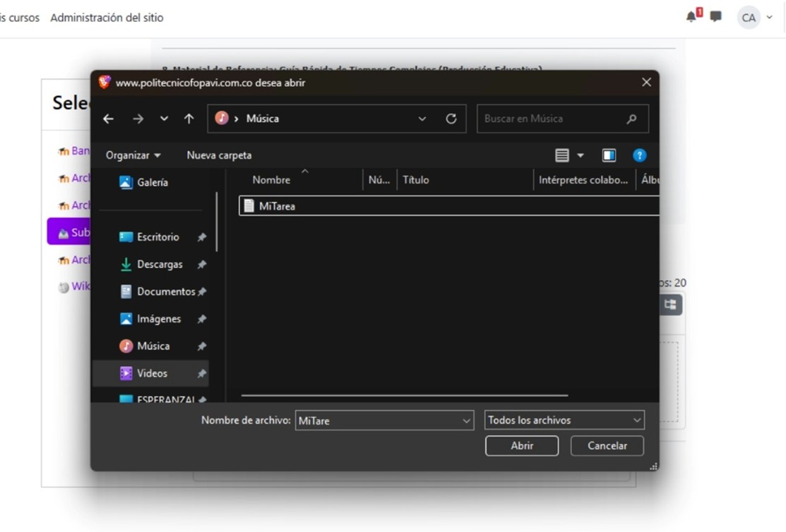Open the Organizar menu
This screenshot has height=532, width=786.
pyautogui.click(x=133, y=155)
